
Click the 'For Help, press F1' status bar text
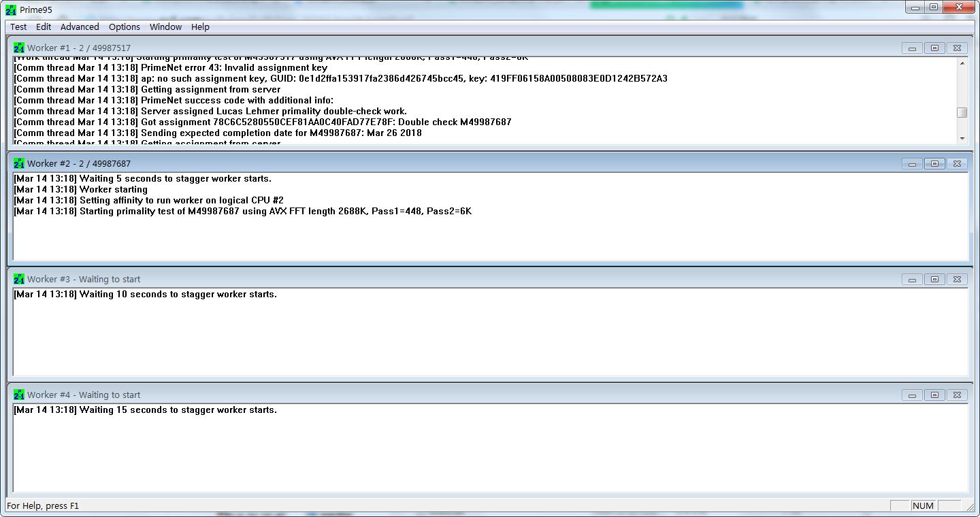[x=43, y=505]
